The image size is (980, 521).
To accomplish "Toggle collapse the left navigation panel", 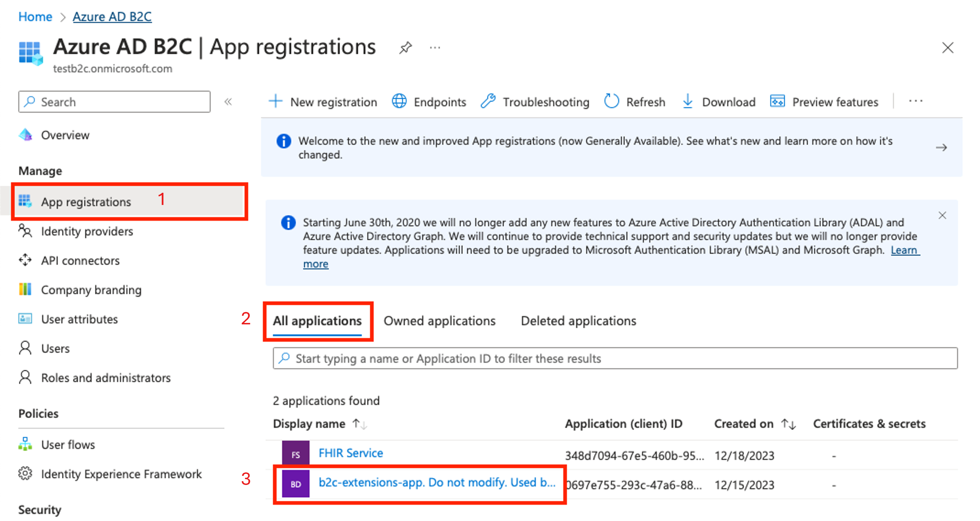I will [x=227, y=102].
